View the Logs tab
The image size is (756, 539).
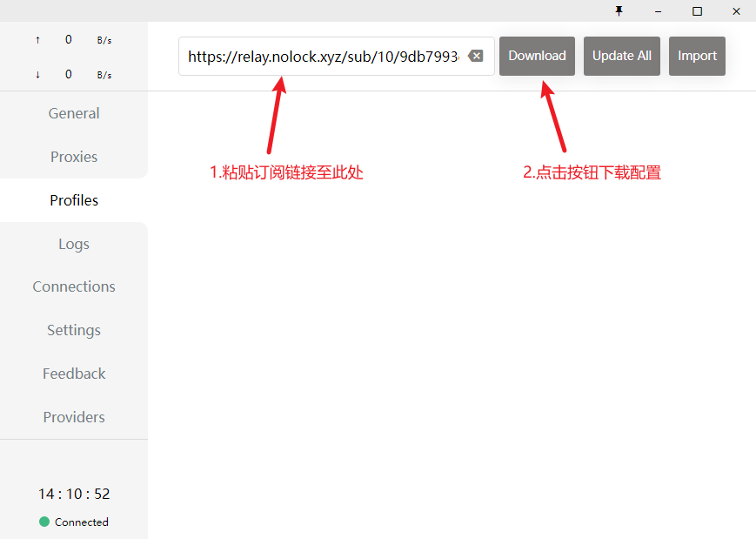[x=74, y=244]
